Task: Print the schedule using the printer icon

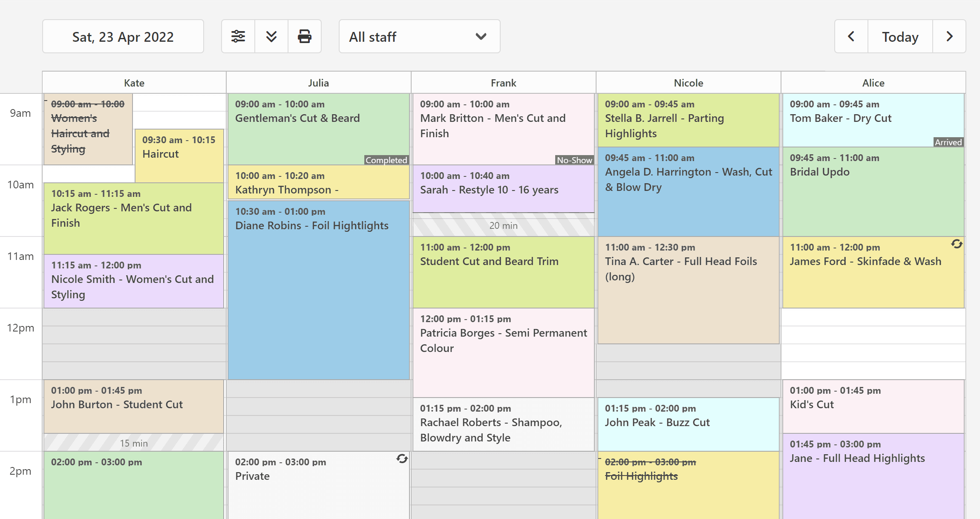Action: [305, 36]
